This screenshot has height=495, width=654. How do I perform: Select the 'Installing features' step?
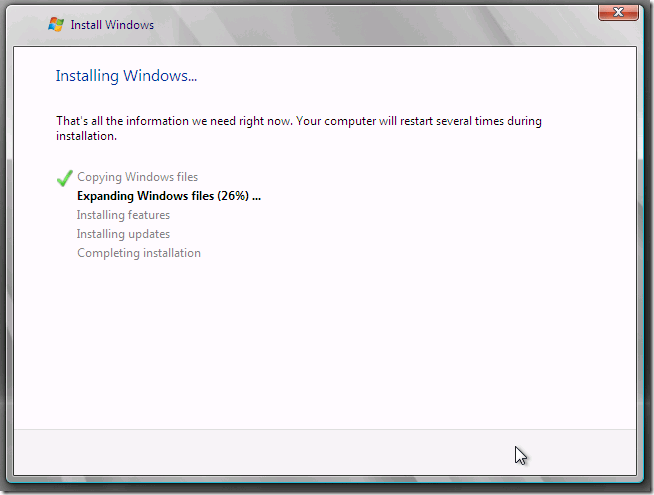click(123, 215)
